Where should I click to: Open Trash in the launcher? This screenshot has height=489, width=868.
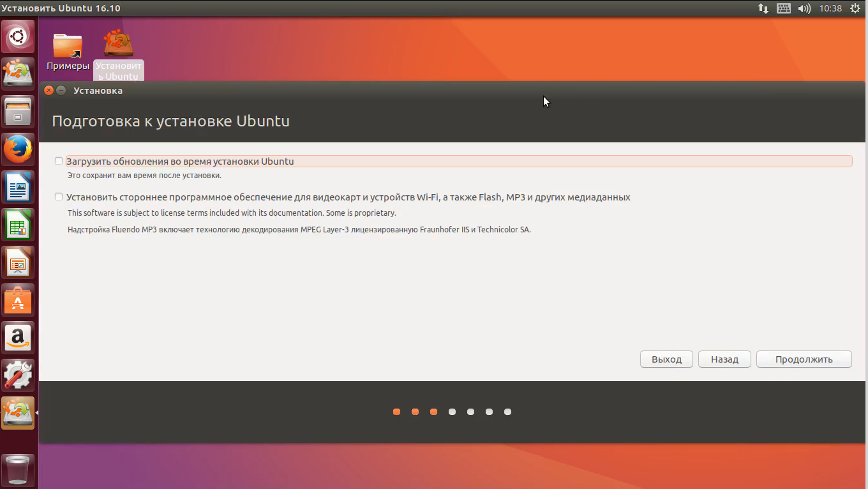pyautogui.click(x=18, y=470)
